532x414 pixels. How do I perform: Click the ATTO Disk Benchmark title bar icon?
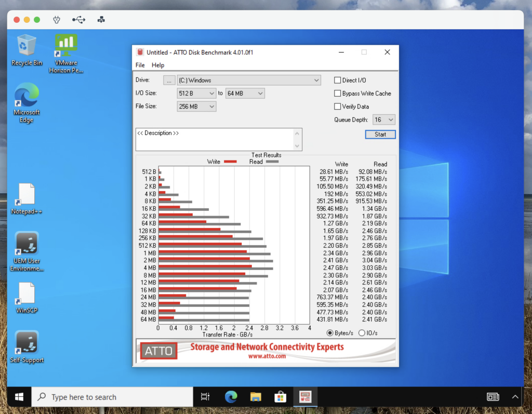pyautogui.click(x=140, y=52)
